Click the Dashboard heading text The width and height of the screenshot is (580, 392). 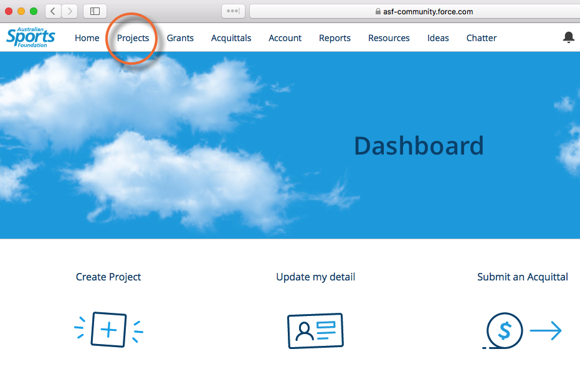click(x=419, y=146)
